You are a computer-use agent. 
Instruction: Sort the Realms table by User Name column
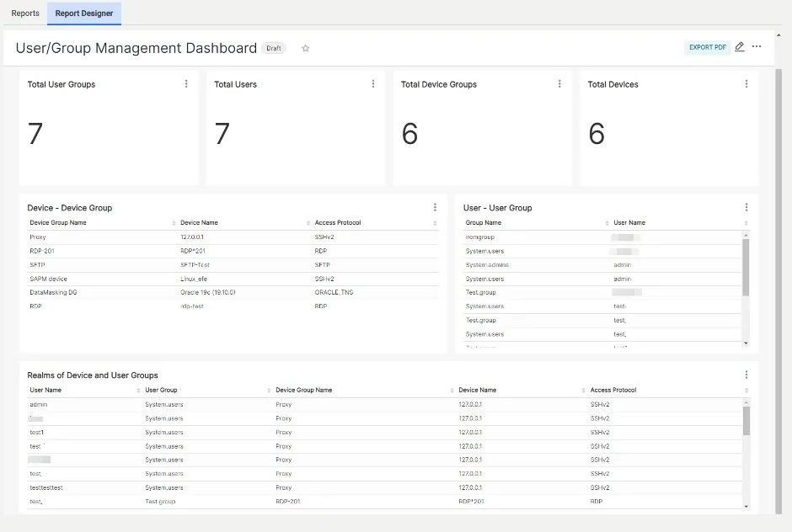(138, 391)
